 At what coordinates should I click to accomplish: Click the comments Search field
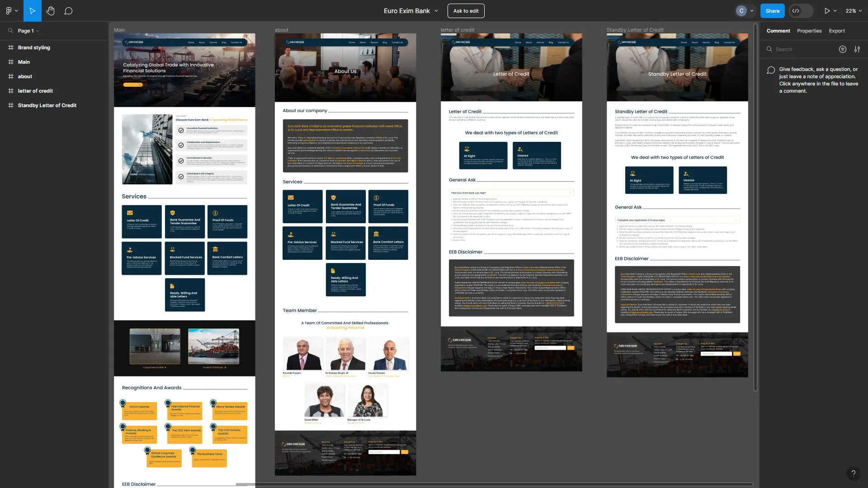tap(800, 49)
